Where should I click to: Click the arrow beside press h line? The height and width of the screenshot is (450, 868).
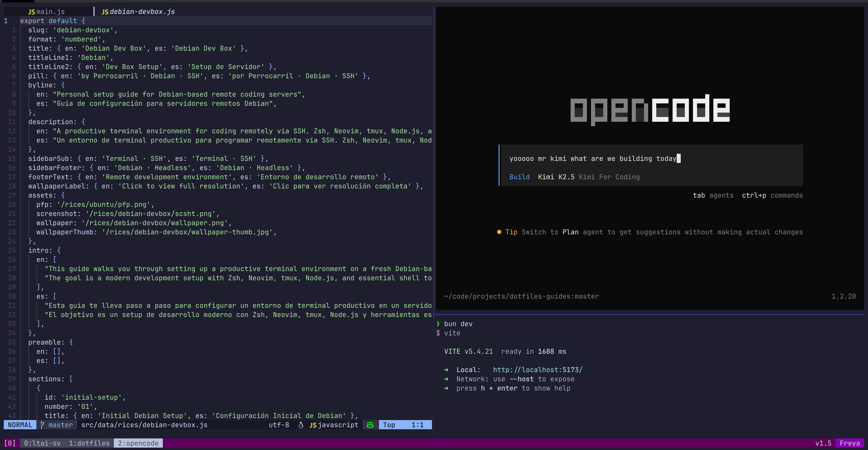point(446,388)
